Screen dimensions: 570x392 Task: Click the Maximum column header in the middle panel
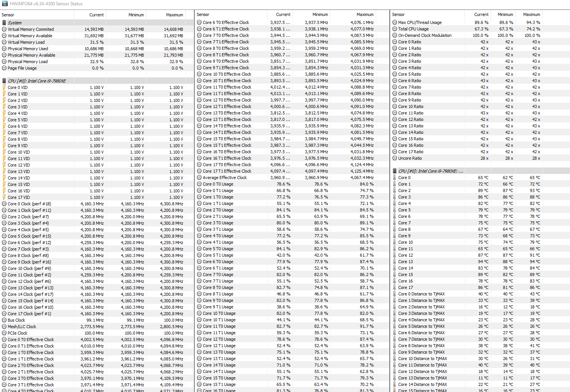coord(353,14)
